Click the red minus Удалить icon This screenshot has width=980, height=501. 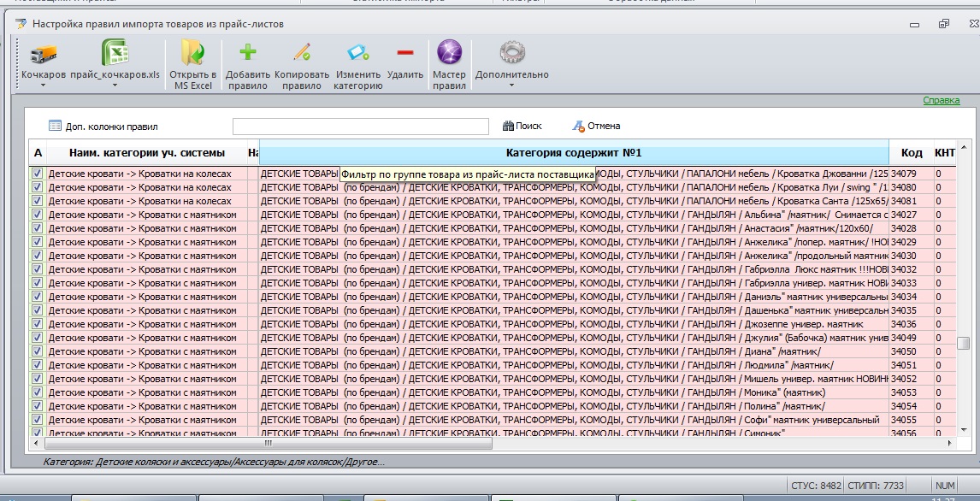click(405, 52)
